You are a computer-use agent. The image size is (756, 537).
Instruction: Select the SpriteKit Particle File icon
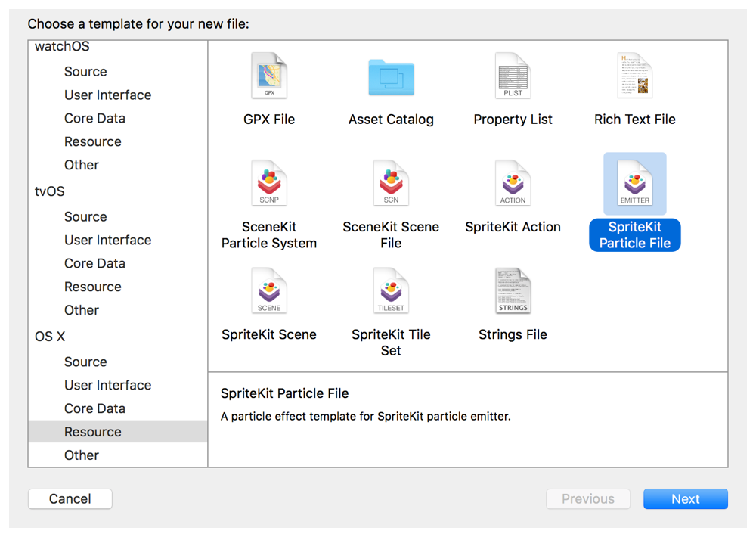pyautogui.click(x=634, y=184)
